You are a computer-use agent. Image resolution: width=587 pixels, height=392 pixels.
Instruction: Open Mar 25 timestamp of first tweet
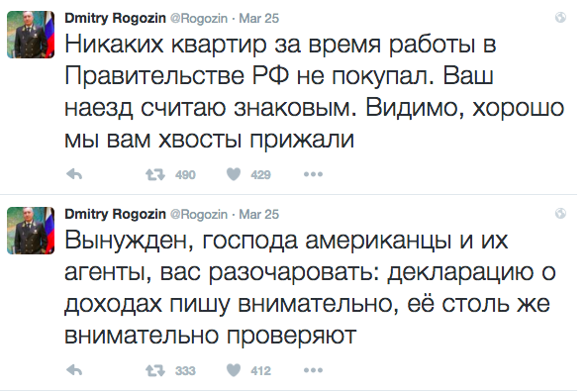pos(259,19)
